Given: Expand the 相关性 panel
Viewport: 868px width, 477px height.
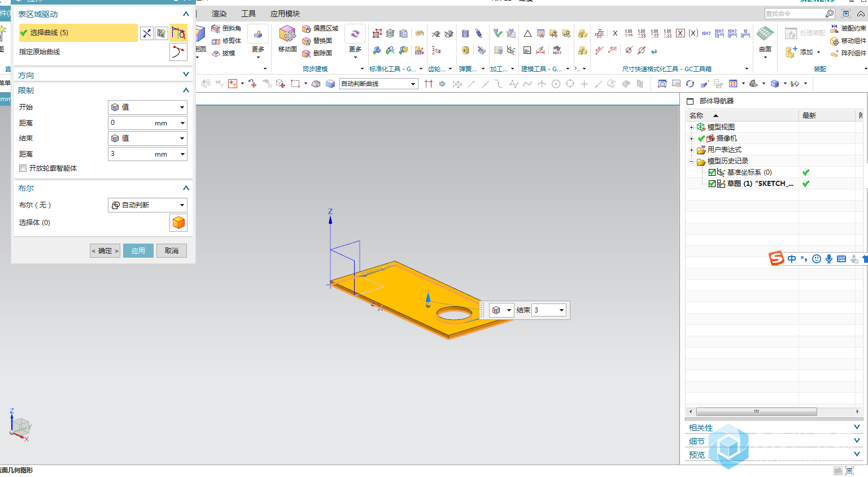Looking at the screenshot, I should click(x=857, y=427).
